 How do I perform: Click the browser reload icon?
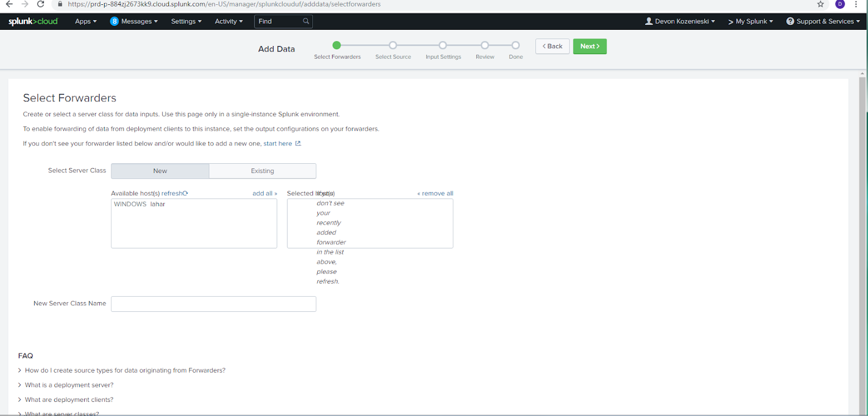[41, 4]
